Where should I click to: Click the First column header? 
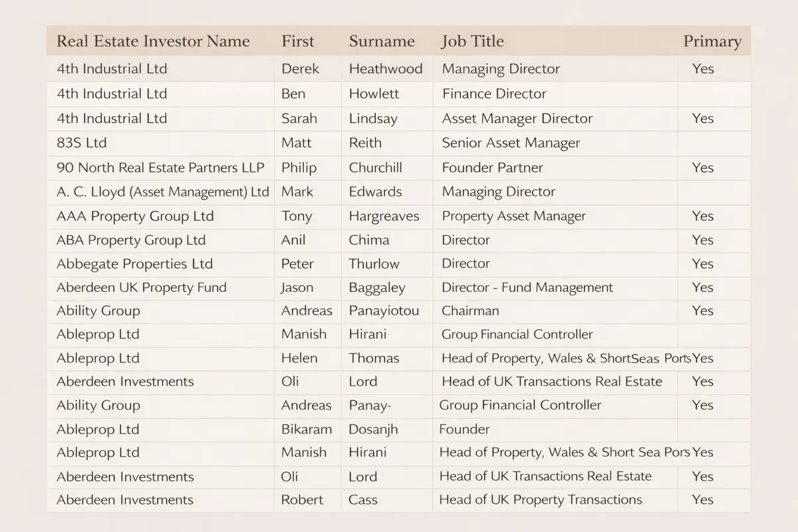(297, 41)
